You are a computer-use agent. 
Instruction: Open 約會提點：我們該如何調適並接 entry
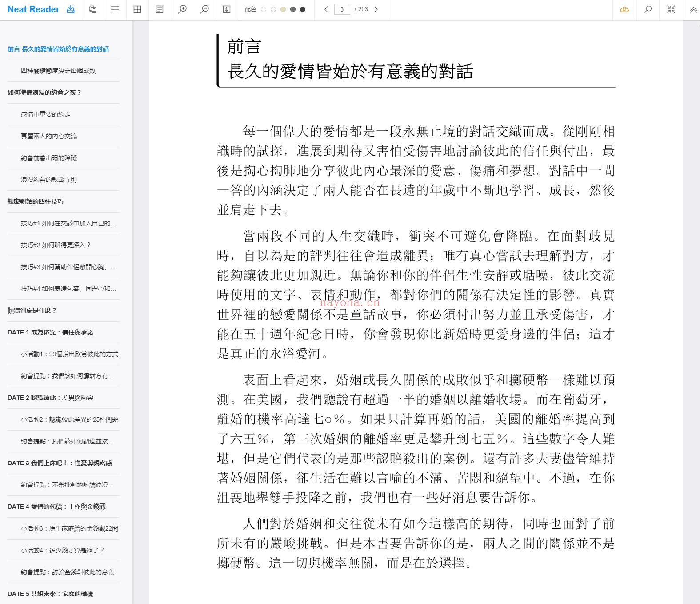[x=67, y=441]
